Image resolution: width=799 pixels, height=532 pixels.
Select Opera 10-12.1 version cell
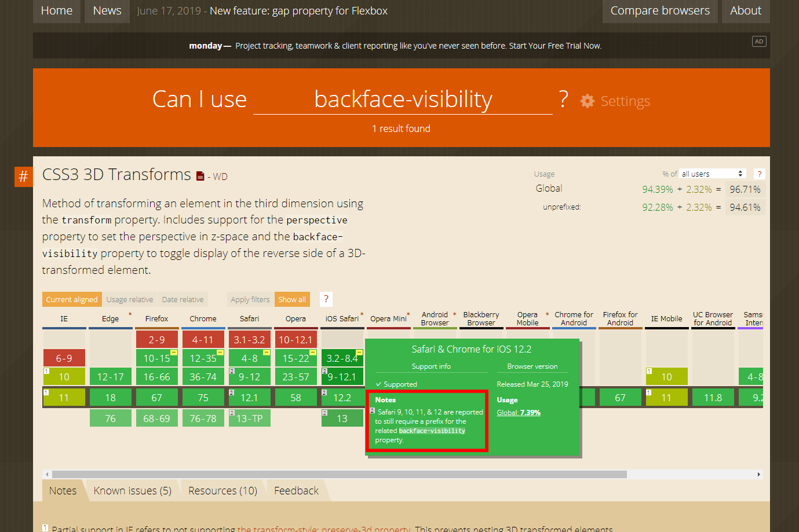(x=296, y=340)
